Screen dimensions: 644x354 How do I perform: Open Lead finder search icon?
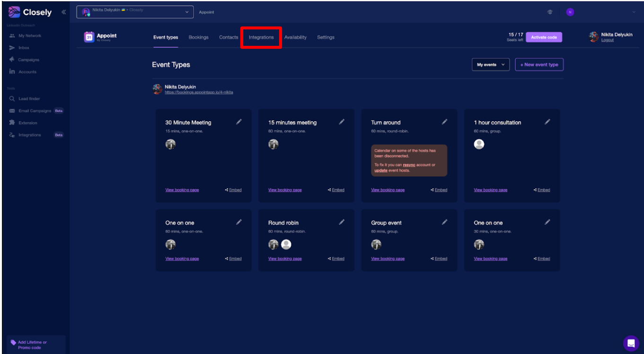tap(12, 99)
